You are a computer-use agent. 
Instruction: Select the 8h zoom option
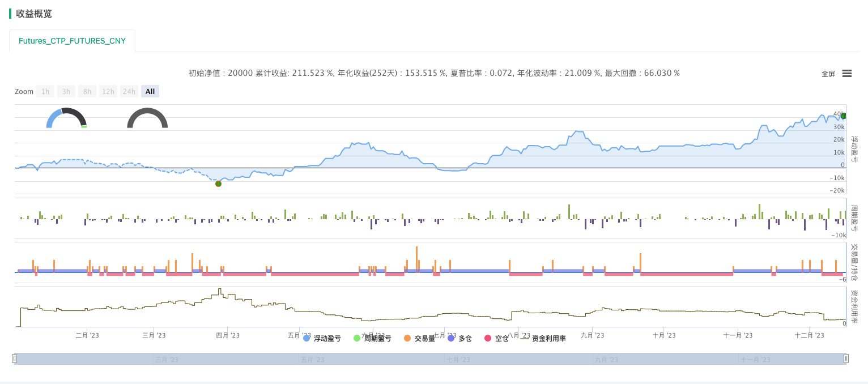point(87,91)
